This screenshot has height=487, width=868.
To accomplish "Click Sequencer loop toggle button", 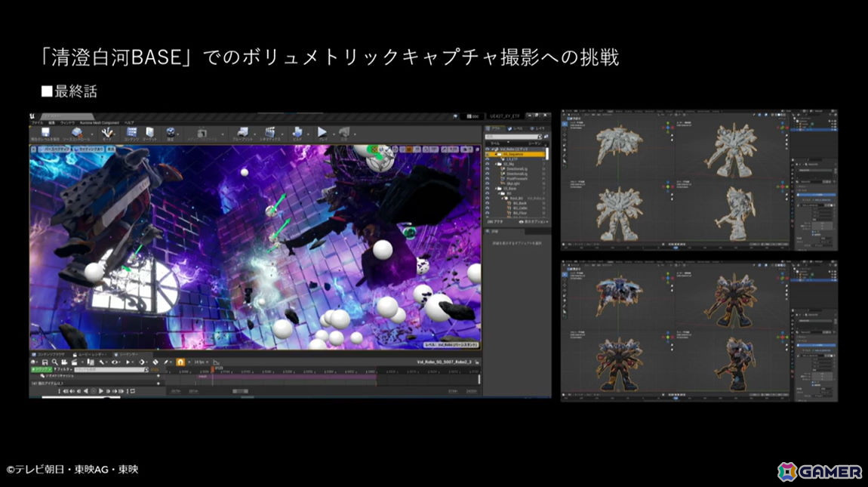I will click(133, 391).
